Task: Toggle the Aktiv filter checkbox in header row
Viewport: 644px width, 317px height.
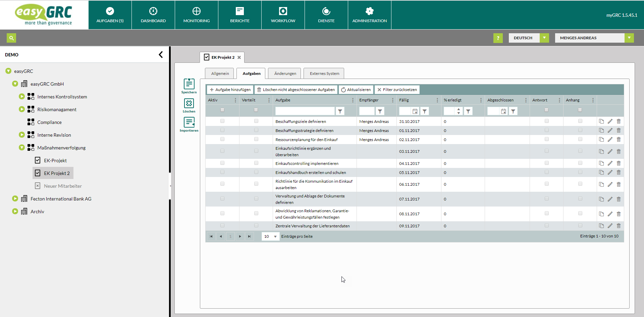Action: coord(222,110)
